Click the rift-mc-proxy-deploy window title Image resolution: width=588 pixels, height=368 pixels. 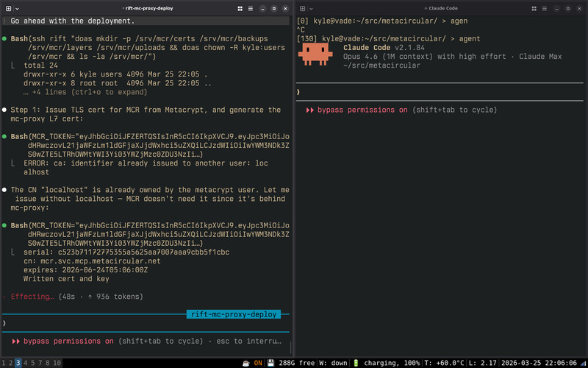point(149,8)
